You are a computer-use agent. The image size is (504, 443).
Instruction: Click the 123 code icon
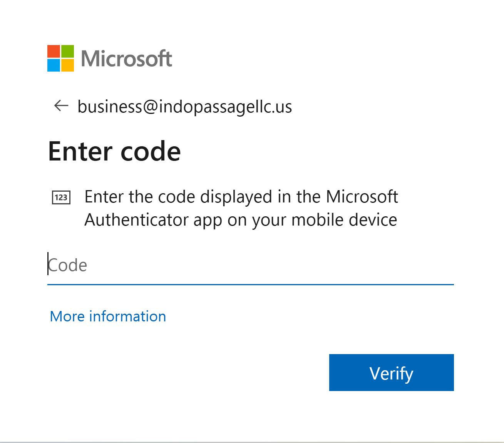tap(61, 197)
